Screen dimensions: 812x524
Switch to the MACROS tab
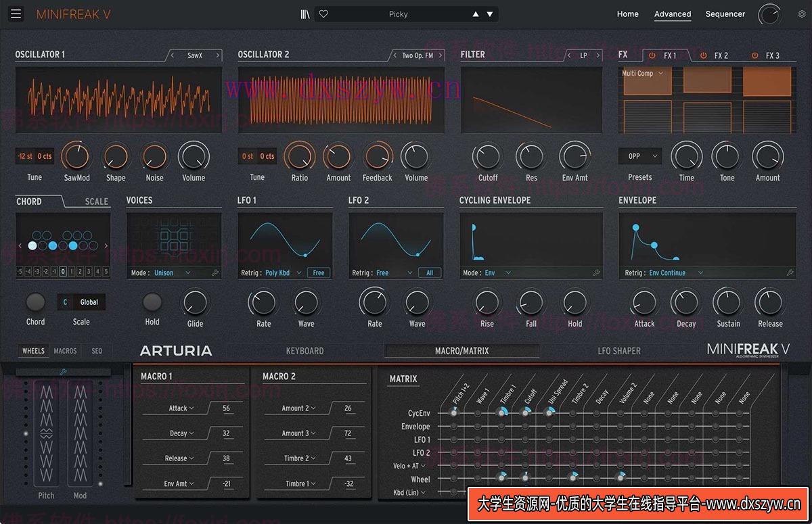point(66,351)
